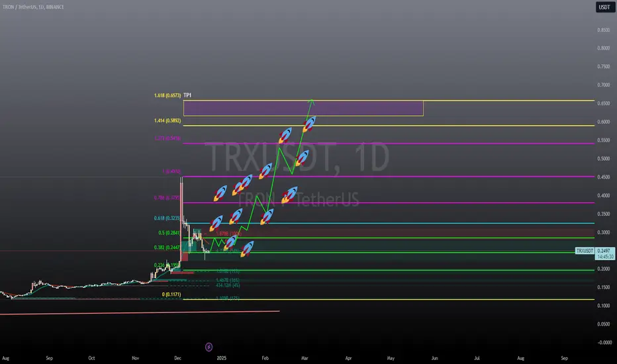This screenshot has height=364, width=617.
Task: Click the Mar label on time axis
Action: coord(305,358)
